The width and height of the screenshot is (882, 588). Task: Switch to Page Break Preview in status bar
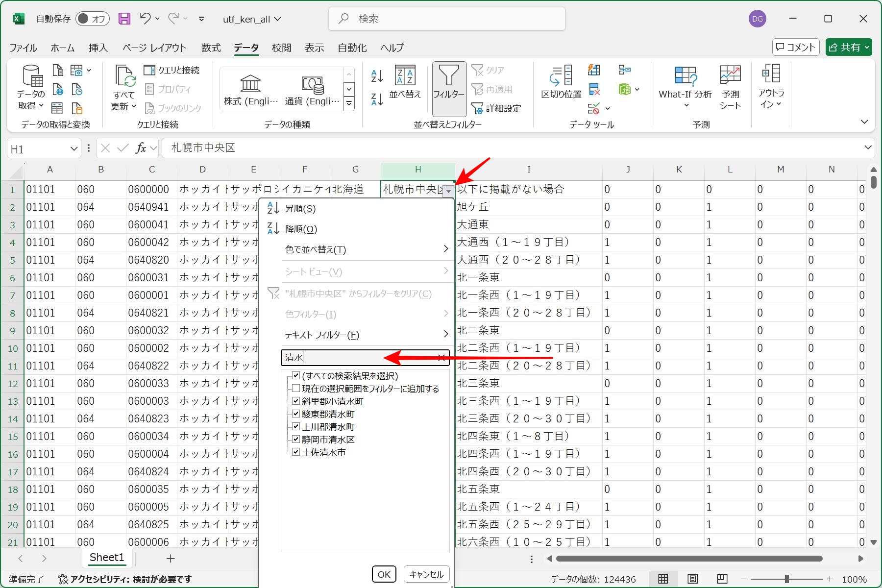click(722, 579)
